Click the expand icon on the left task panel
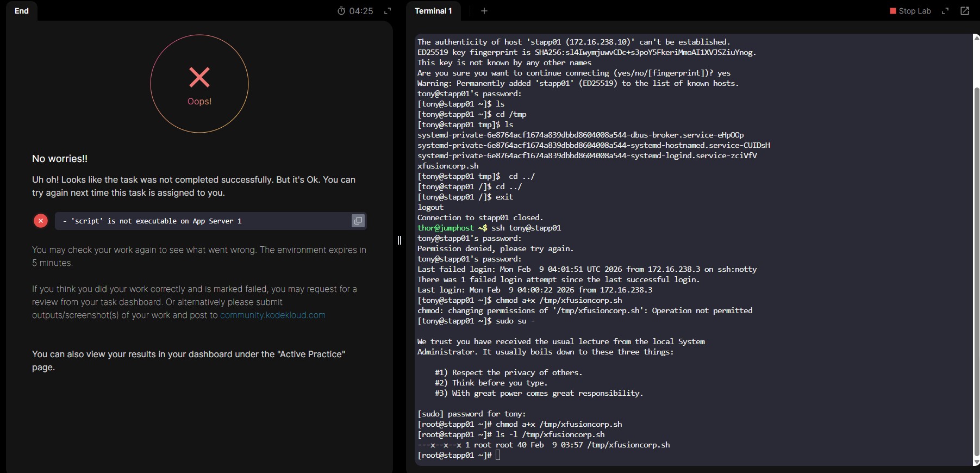Viewport: 980px width, 473px height. (388, 11)
